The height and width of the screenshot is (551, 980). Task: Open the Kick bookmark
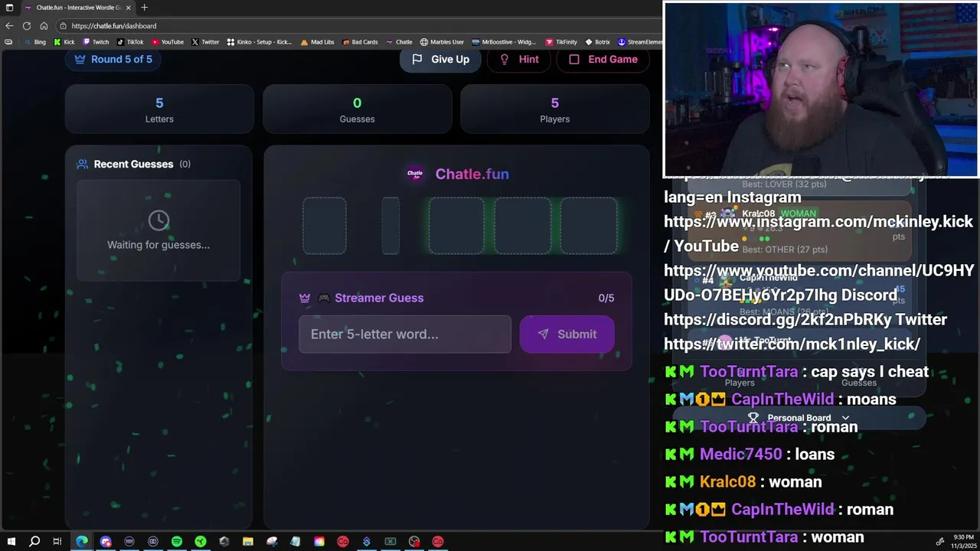click(64, 42)
